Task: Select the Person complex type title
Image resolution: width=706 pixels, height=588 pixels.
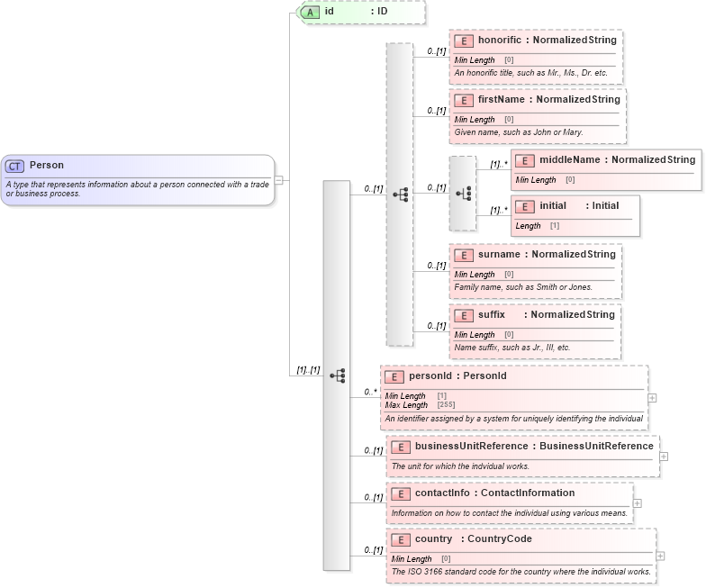Action: [x=47, y=166]
